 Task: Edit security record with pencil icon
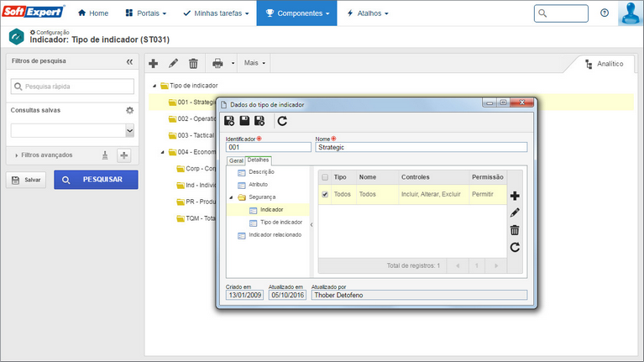515,212
